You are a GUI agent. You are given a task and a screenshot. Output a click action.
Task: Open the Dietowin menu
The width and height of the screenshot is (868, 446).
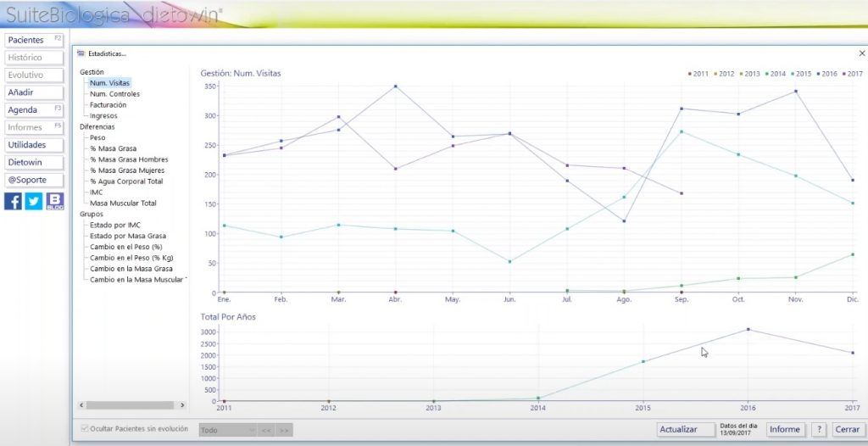(x=34, y=162)
